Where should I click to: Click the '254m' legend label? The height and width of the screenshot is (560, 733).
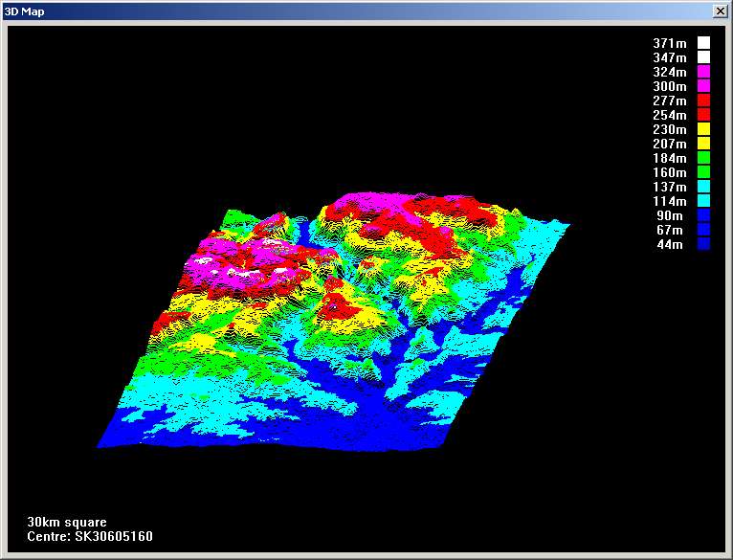pyautogui.click(x=670, y=115)
